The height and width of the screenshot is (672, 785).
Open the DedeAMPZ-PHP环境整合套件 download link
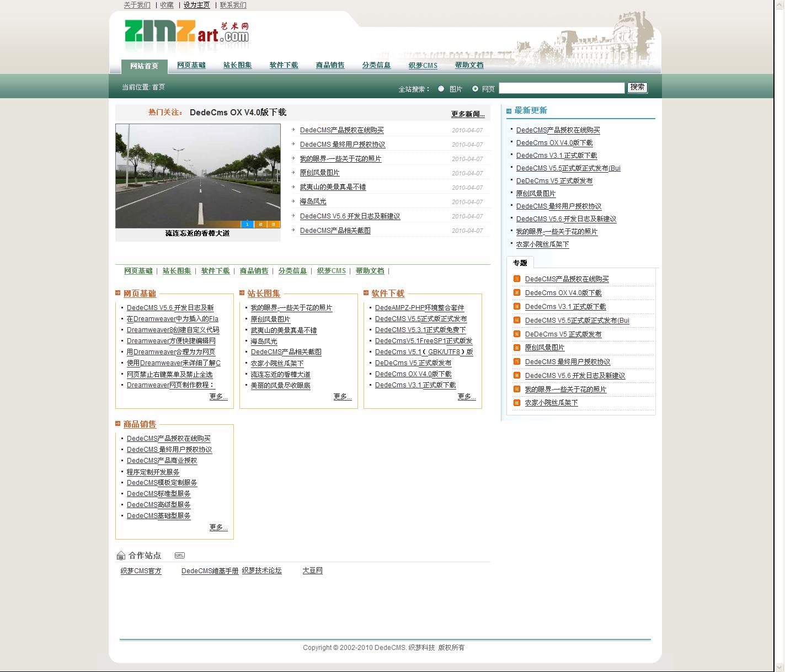420,308
